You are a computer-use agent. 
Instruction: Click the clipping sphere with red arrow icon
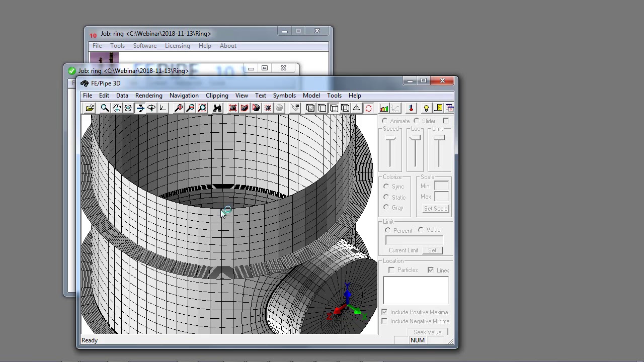[256, 108]
